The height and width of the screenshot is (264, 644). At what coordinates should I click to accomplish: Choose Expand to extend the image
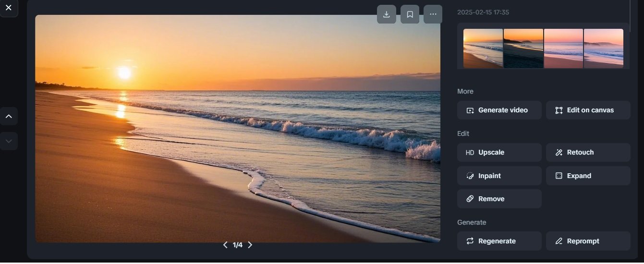[x=588, y=176]
